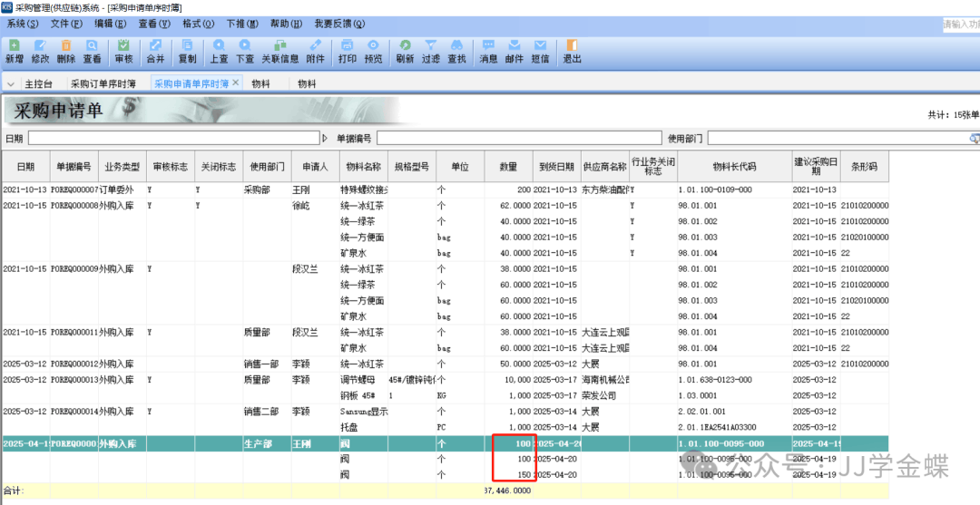
Task: Close the 采购申请单序时簿 tab
Action: (x=236, y=83)
